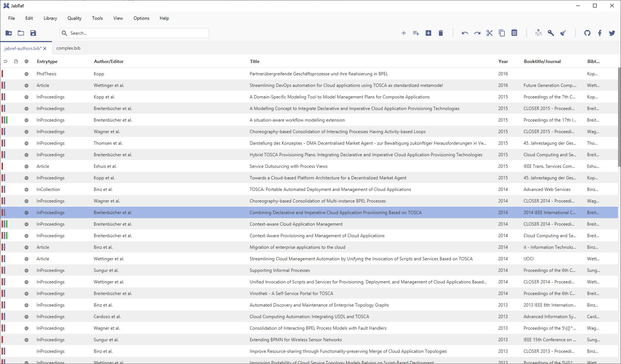The width and height of the screenshot is (621, 364).
Task: Open JabRef's GitHub page
Action: (587, 33)
